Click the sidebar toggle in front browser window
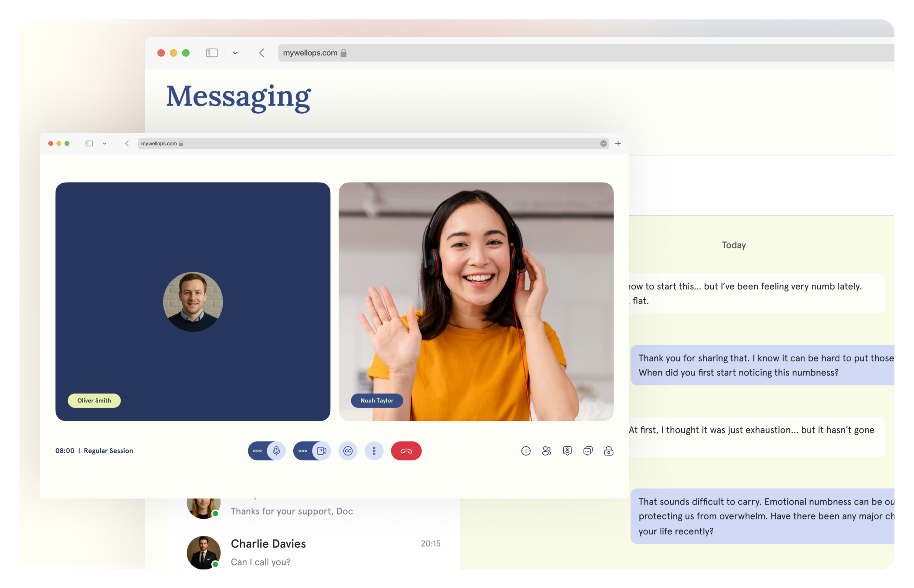Viewport: 914px width, 588px height. coord(89,143)
